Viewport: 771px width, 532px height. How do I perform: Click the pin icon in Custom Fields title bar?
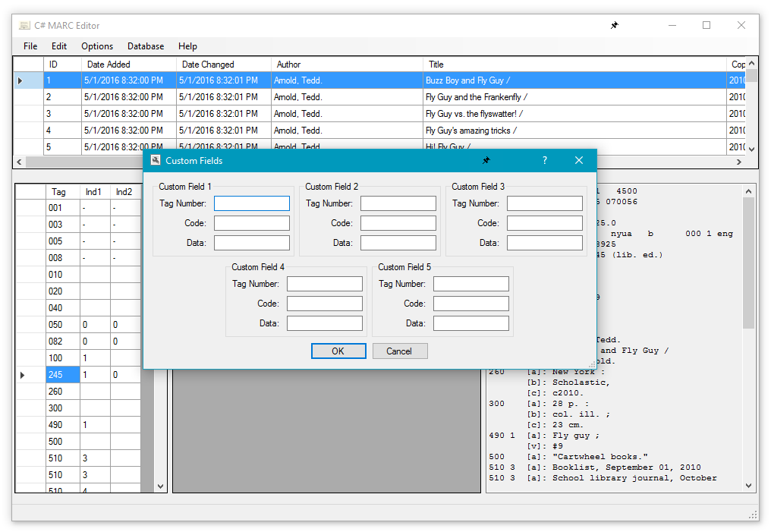tap(486, 161)
